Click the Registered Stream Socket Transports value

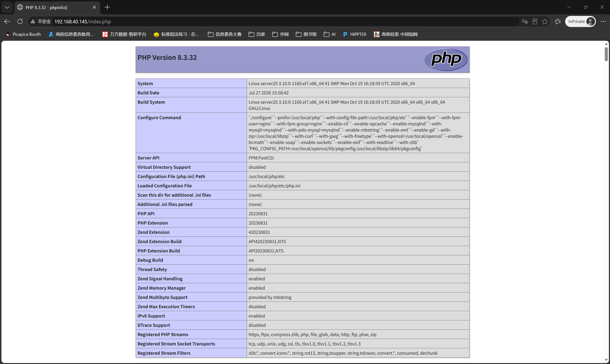[x=304, y=344]
